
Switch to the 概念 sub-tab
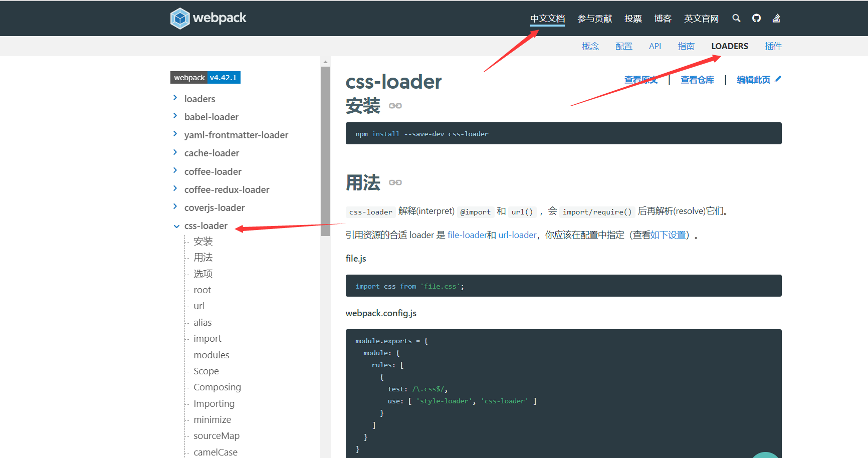(590, 46)
